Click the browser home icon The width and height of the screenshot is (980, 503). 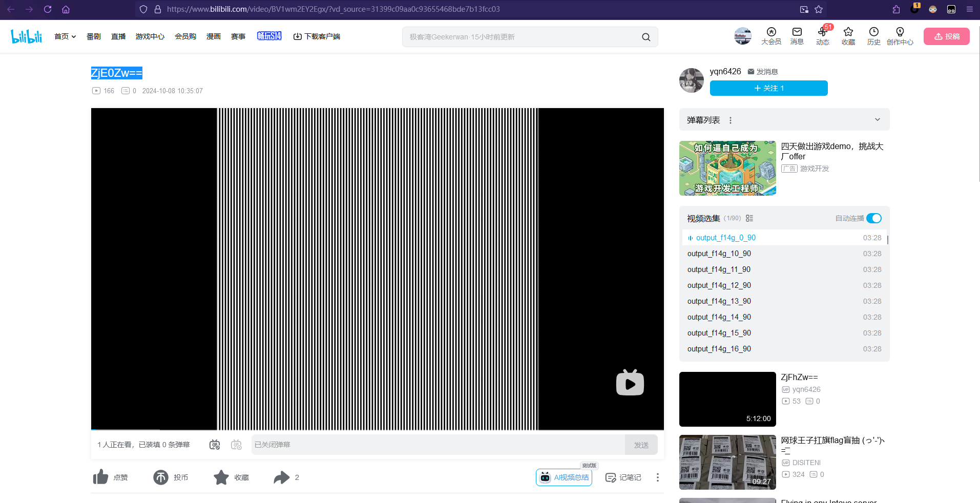point(66,9)
